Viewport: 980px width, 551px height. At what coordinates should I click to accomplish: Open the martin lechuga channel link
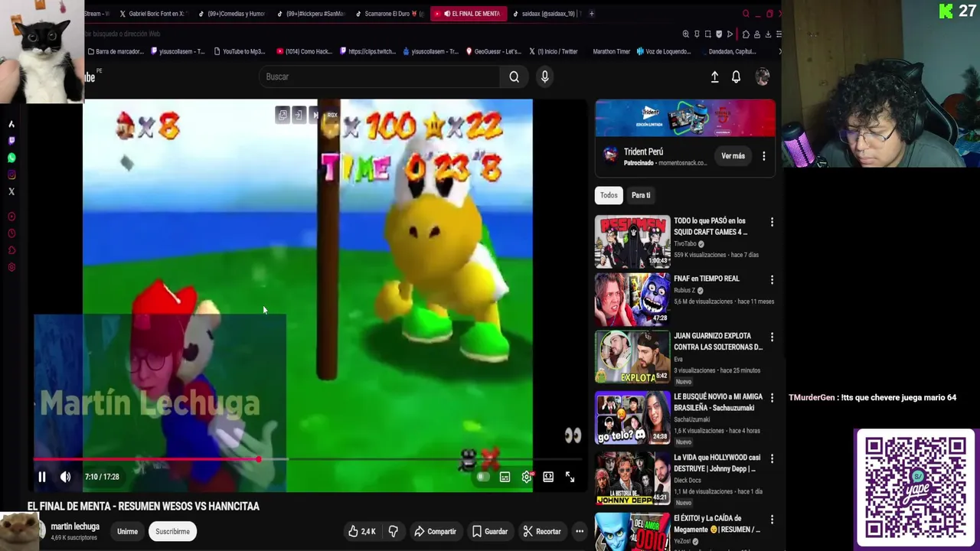[75, 527]
